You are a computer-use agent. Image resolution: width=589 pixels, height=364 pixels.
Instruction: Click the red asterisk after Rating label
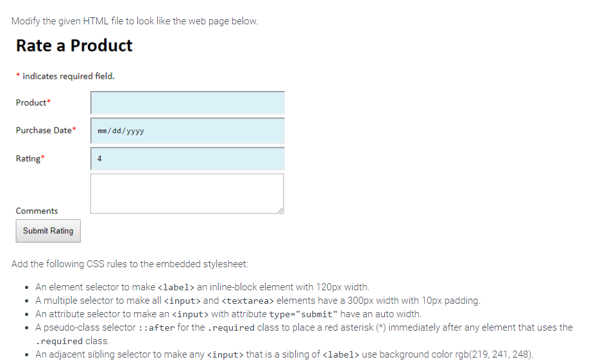point(43,157)
